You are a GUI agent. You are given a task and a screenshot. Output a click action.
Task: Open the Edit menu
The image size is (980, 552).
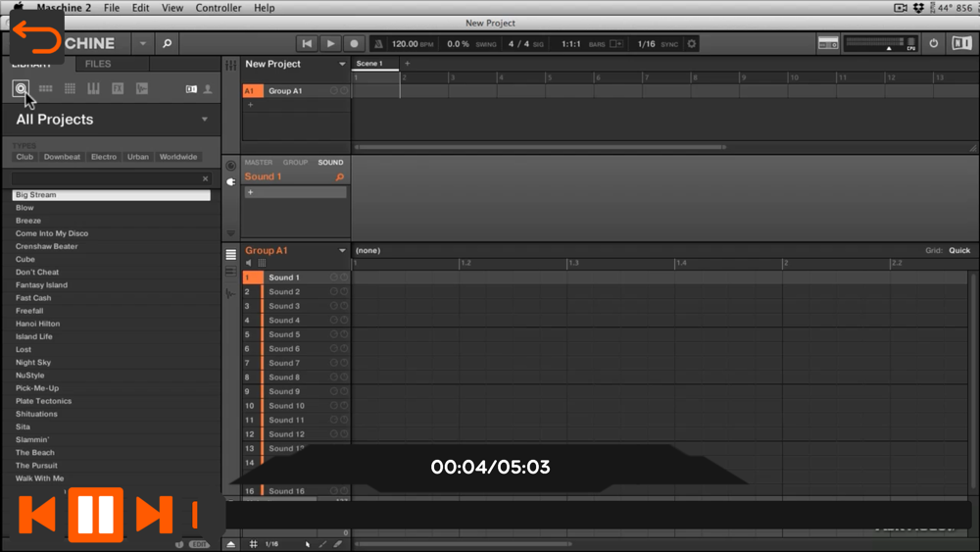click(x=140, y=8)
